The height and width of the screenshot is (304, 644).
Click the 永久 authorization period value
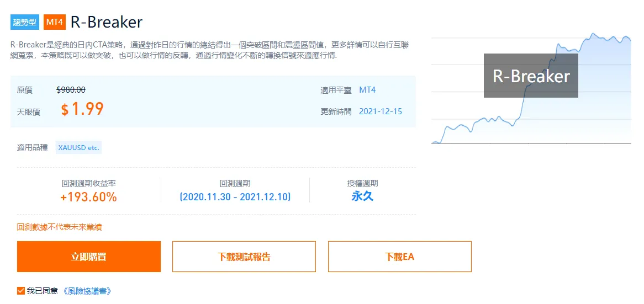point(362,196)
